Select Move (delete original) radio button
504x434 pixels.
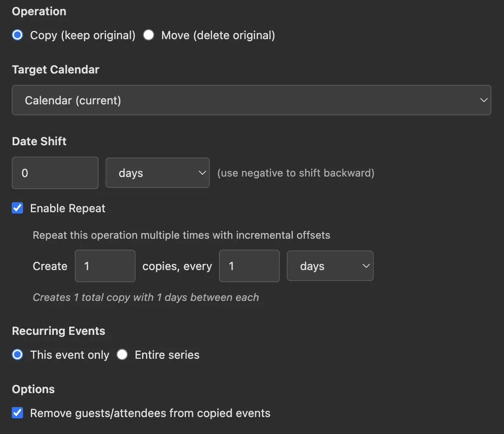(x=149, y=35)
